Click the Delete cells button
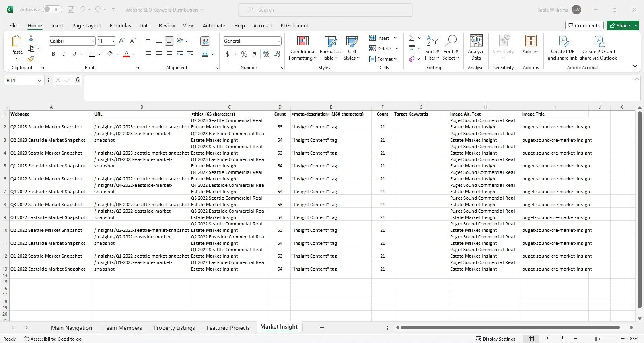The width and height of the screenshot is (644, 343). point(380,49)
